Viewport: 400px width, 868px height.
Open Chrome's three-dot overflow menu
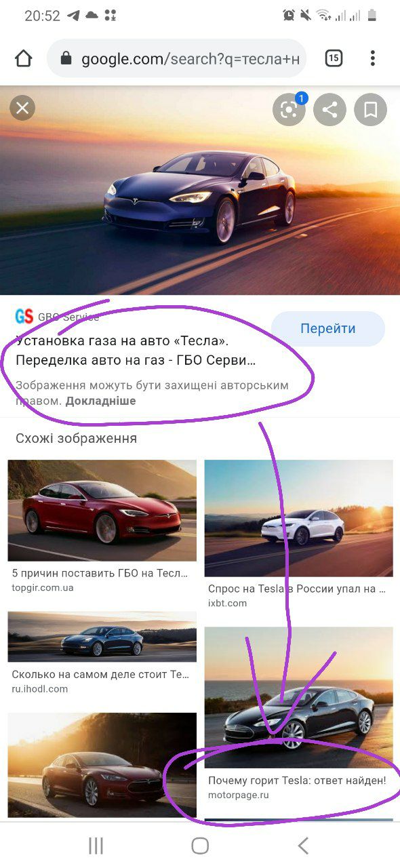pos(372,58)
